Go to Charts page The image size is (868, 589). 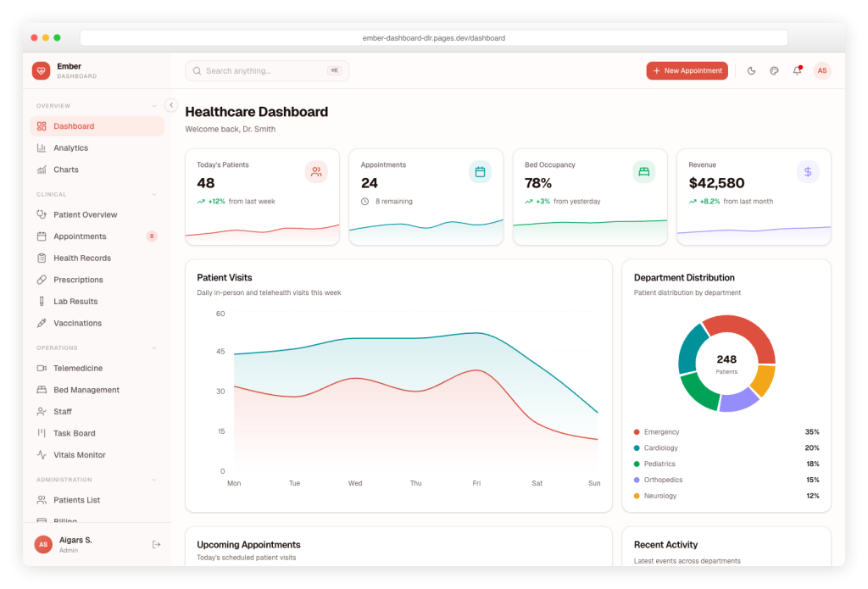point(97,169)
